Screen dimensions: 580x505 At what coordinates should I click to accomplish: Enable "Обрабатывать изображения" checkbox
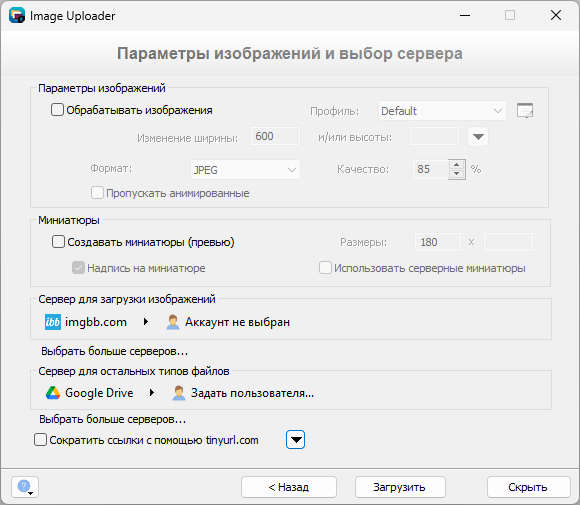(57, 110)
